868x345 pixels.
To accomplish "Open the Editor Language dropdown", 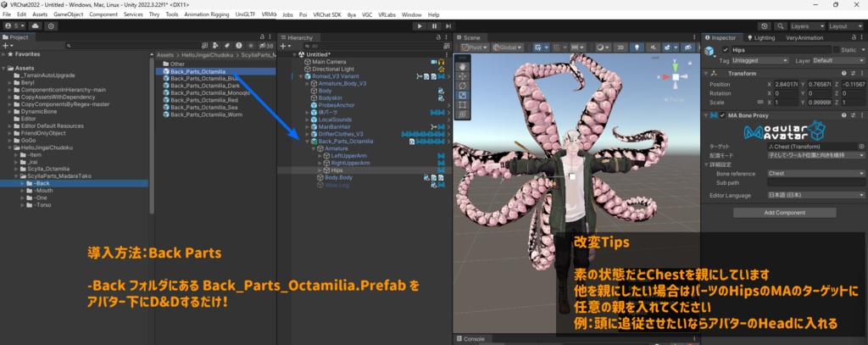I will pos(816,196).
